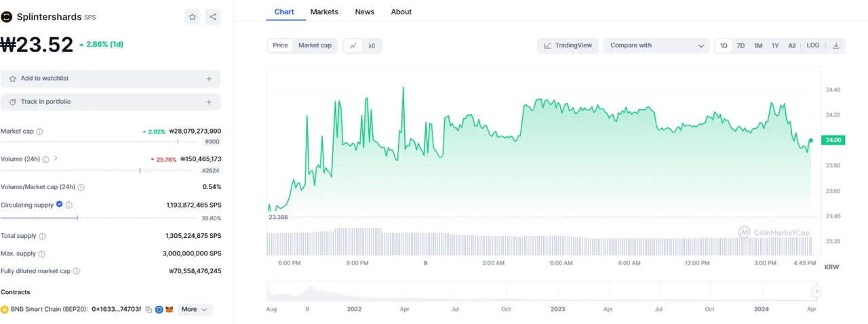Click the KRW currency label
The width and height of the screenshot is (868, 324).
831,267
